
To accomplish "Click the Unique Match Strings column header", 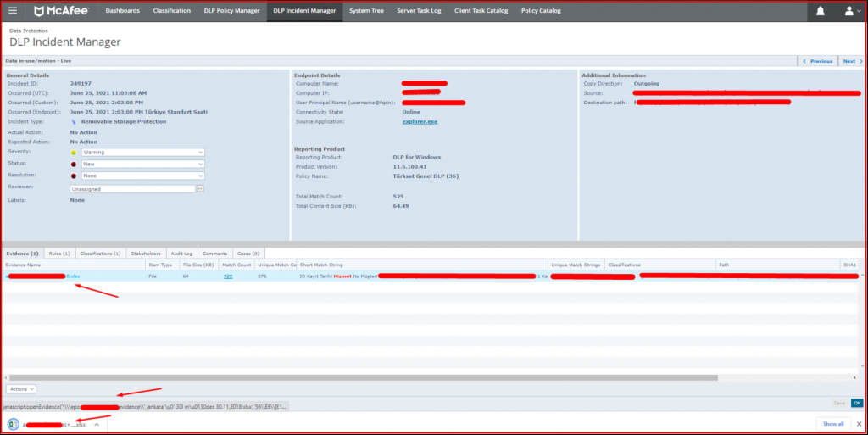I will [x=576, y=265].
